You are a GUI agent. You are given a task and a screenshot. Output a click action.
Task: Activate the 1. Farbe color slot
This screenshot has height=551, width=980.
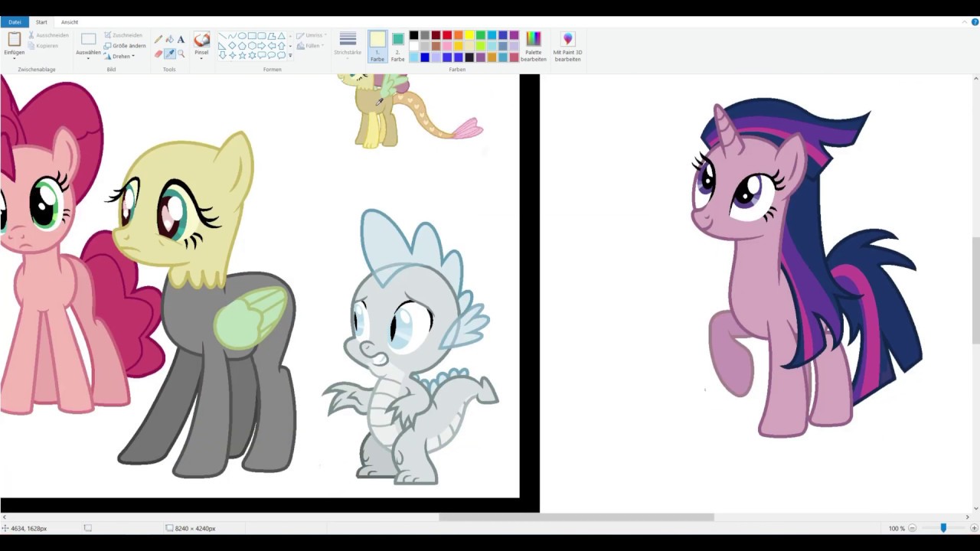click(377, 47)
